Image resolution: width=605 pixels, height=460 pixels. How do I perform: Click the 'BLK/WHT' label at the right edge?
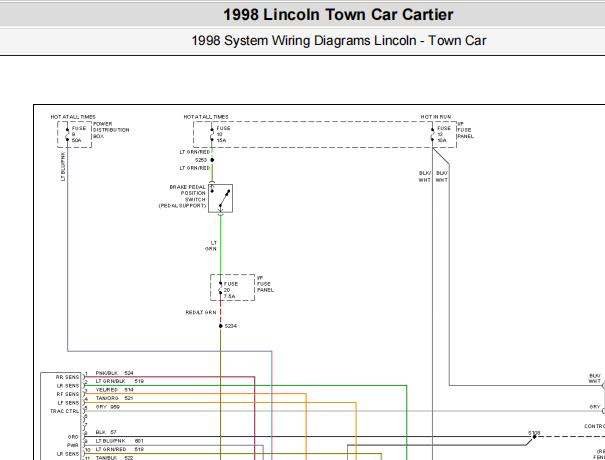[595, 378]
